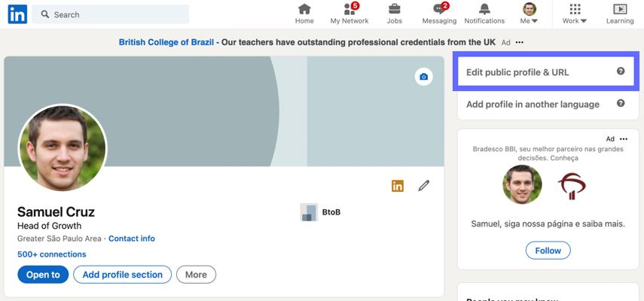Image resolution: width=644 pixels, height=301 pixels.
Task: Click the Add profile section button
Action: pos(122,275)
